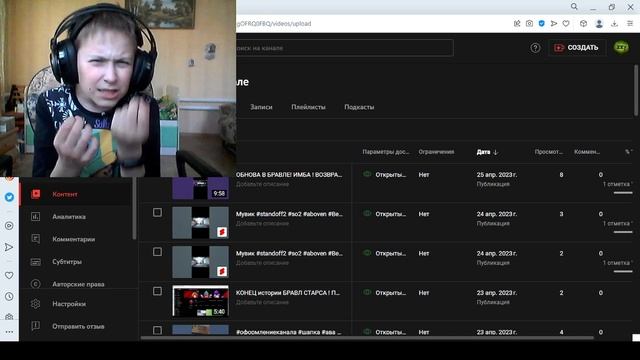Click the heart bookmark icon in address bar
Viewport: 640px width, 360px height.
click(566, 24)
